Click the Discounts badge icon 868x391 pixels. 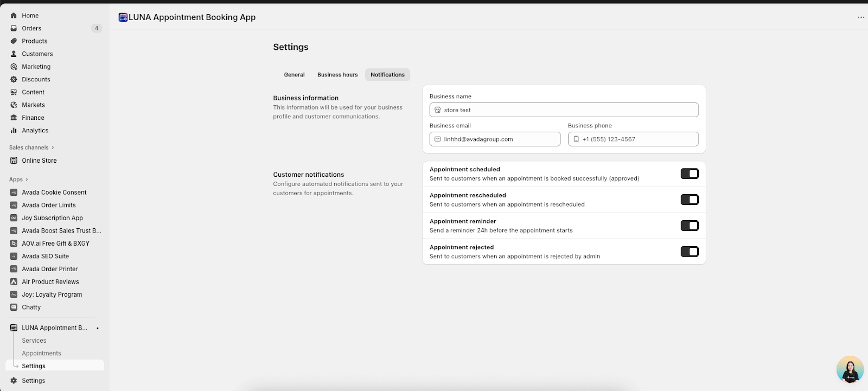pos(14,79)
